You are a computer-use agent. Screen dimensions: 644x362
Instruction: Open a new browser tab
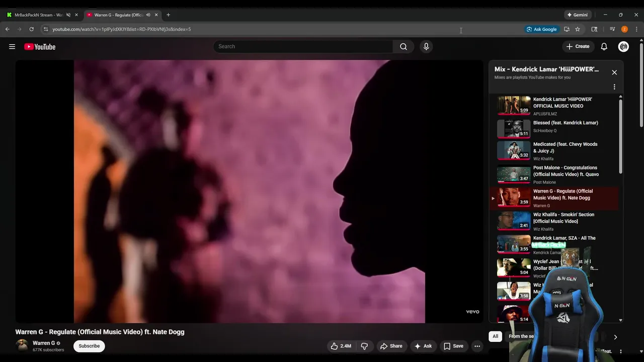(168, 15)
